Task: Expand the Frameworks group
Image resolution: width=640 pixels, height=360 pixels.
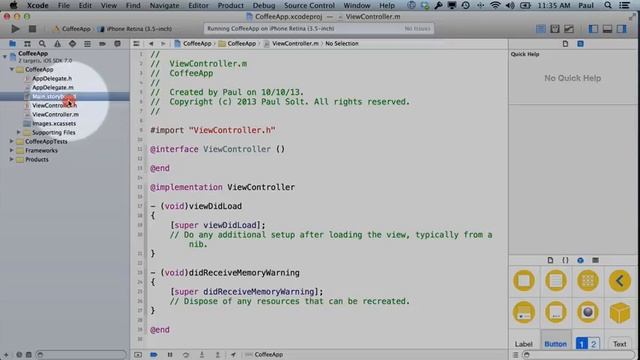Action: point(12,150)
